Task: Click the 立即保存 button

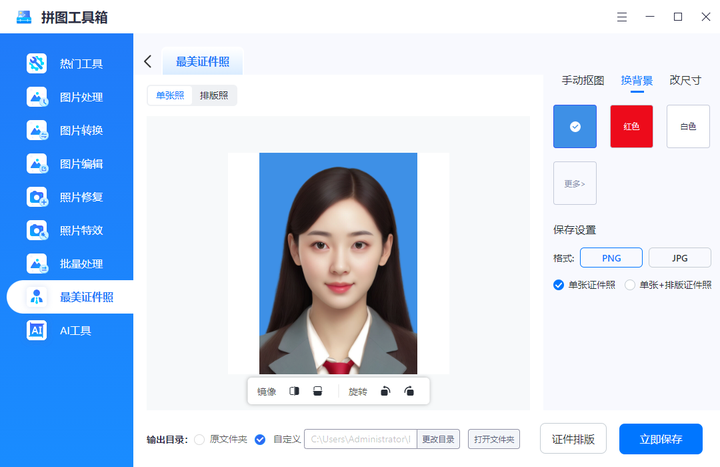Action: (661, 439)
